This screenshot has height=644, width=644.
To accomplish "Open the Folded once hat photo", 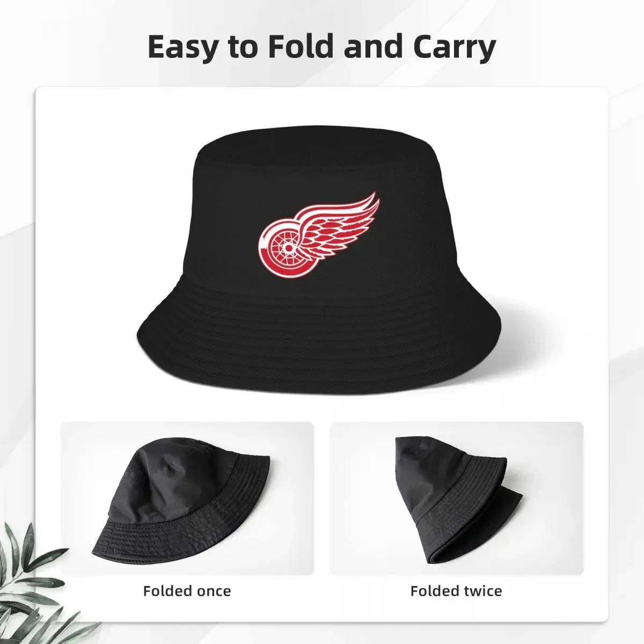I will point(187,499).
